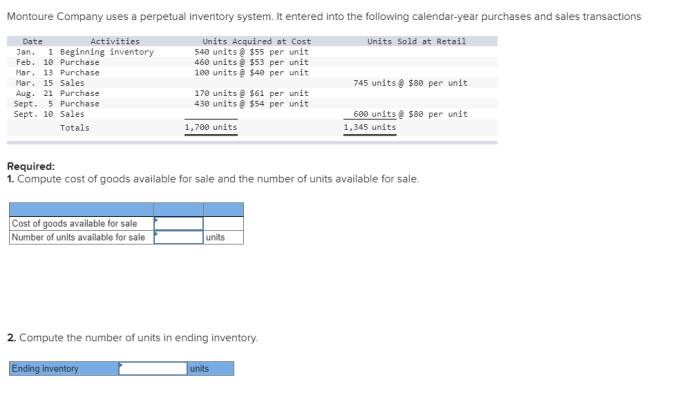Click the 'Units Acquired at Cost' column header

pos(257,42)
